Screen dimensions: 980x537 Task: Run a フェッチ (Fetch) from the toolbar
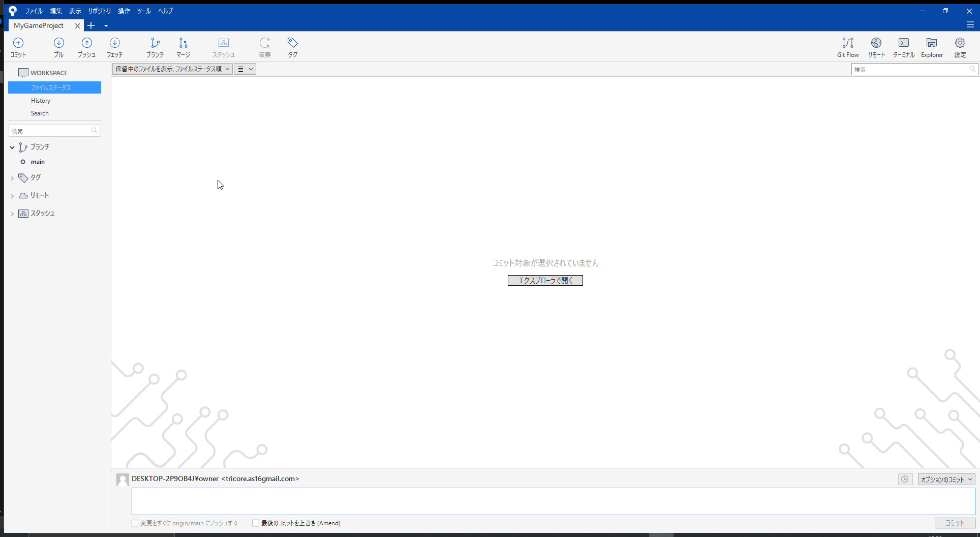click(x=114, y=47)
